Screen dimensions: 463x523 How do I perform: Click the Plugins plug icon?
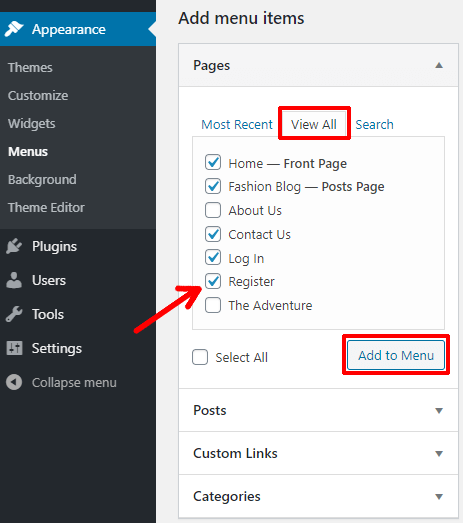(14, 246)
